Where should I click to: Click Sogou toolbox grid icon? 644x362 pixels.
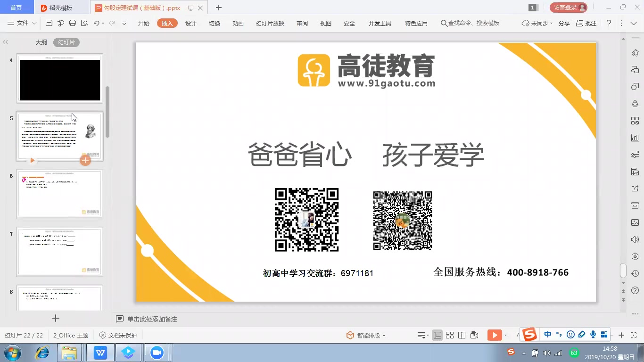tap(604, 334)
